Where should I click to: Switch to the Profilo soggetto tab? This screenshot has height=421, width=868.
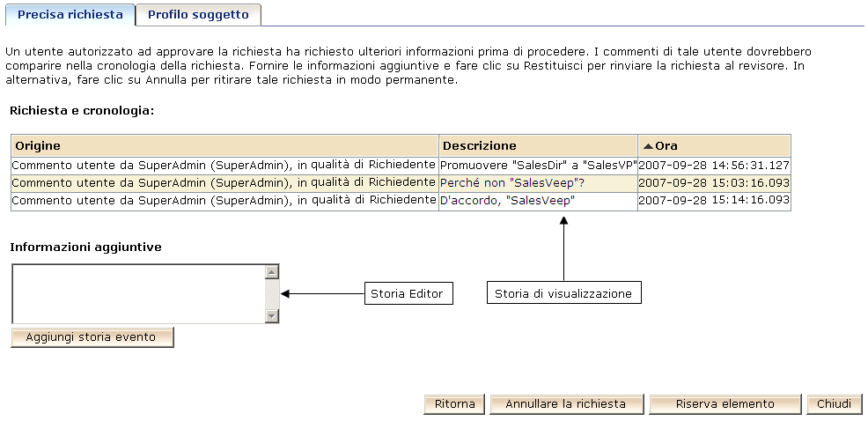[198, 15]
